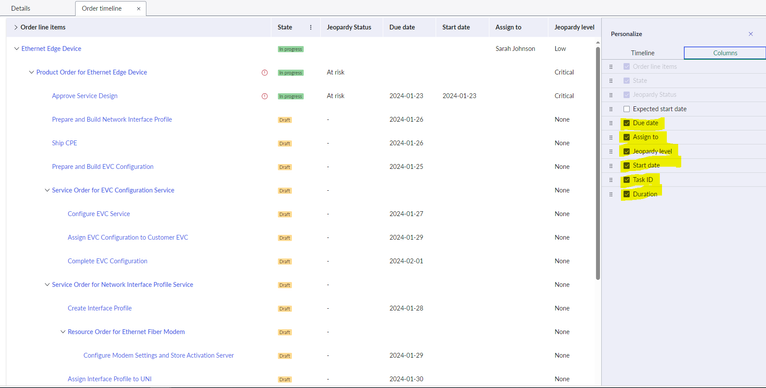Click the disabled Order line items checkbox
The image size is (766, 388).
626,66
